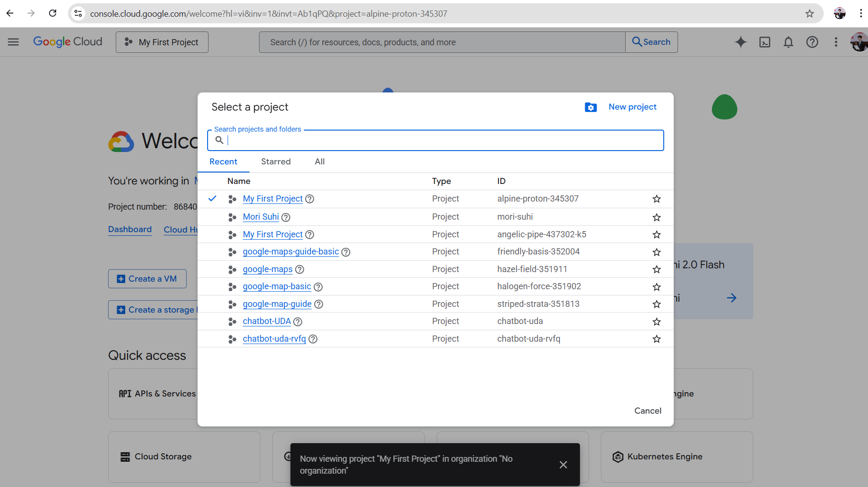Open help icon next to google-map-basic

(x=318, y=287)
